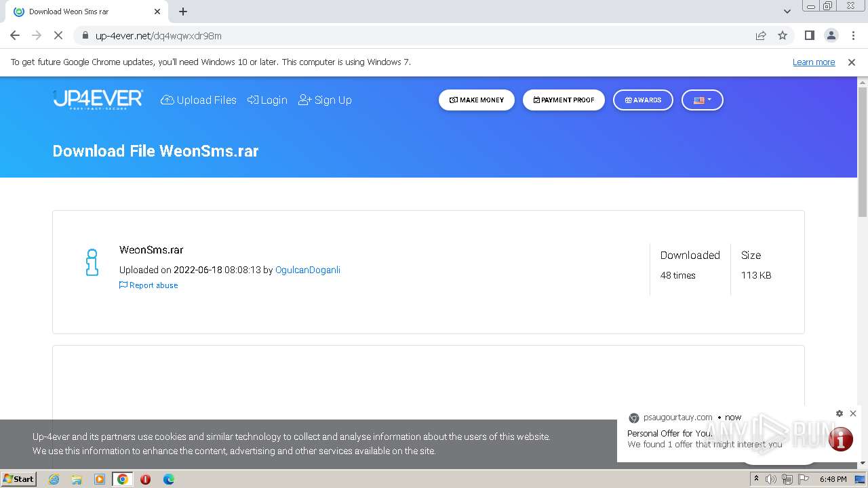Click the site lock icon in address bar
Screen dimensions: 868x488
pyautogui.click(x=85, y=35)
